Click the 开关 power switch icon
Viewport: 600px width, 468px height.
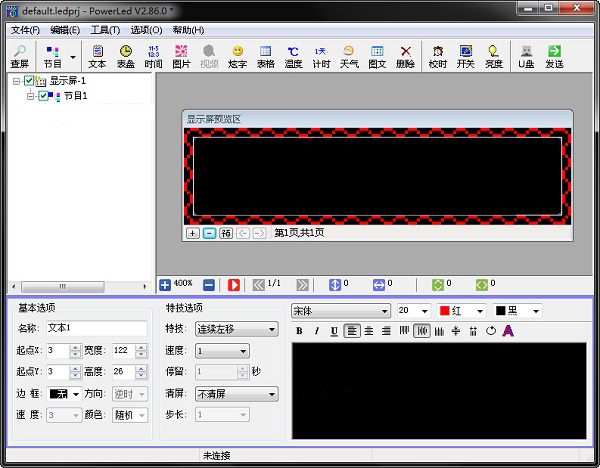(466, 57)
